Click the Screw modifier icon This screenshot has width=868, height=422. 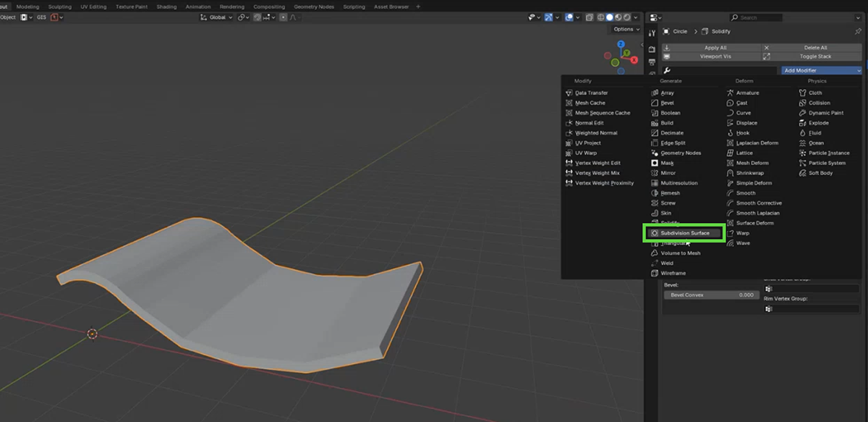pyautogui.click(x=655, y=203)
